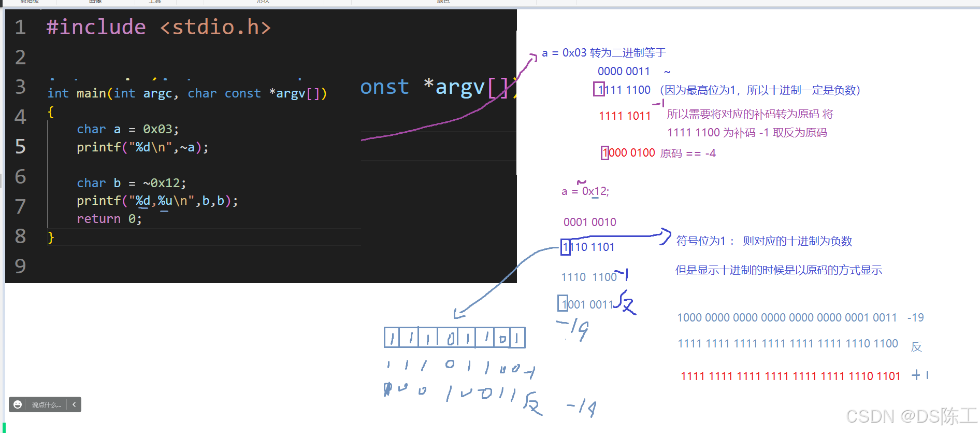The image size is (980, 433).
Task: Click the '#include <stdio.h>' code line
Action: 158,27
